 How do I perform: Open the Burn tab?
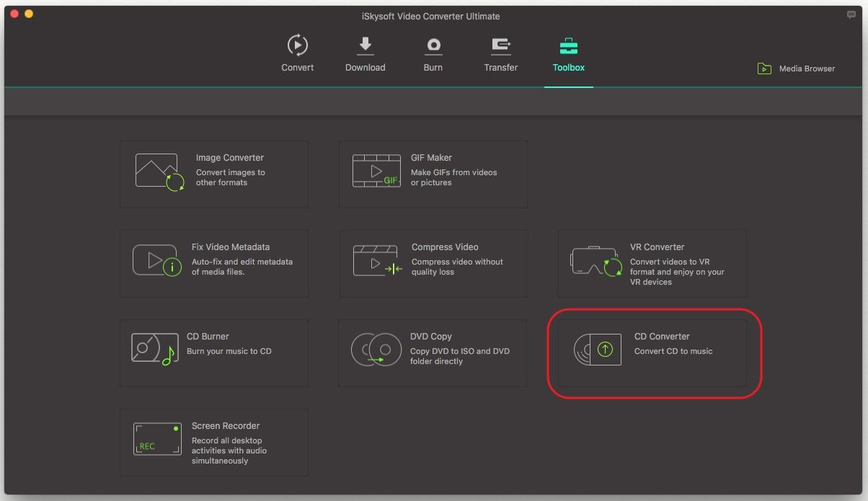433,54
